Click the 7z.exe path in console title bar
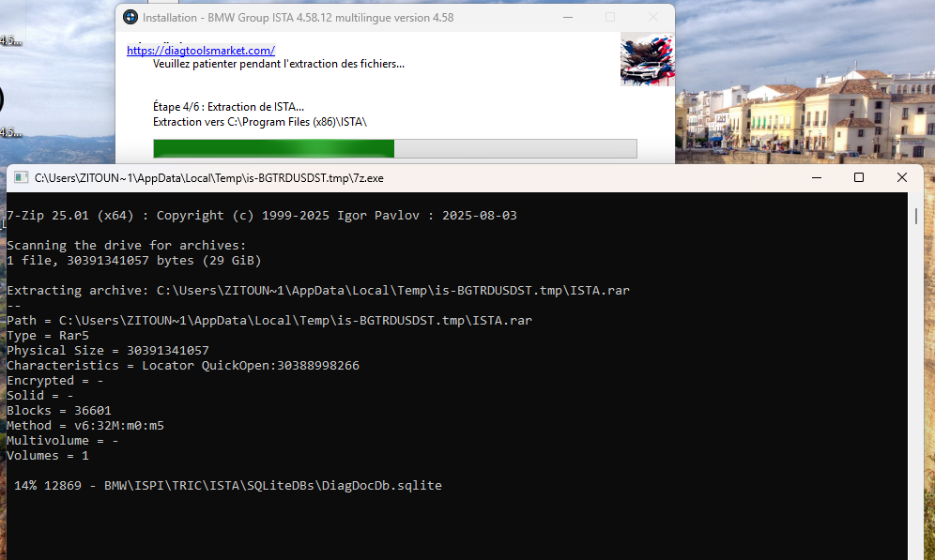 [208, 177]
